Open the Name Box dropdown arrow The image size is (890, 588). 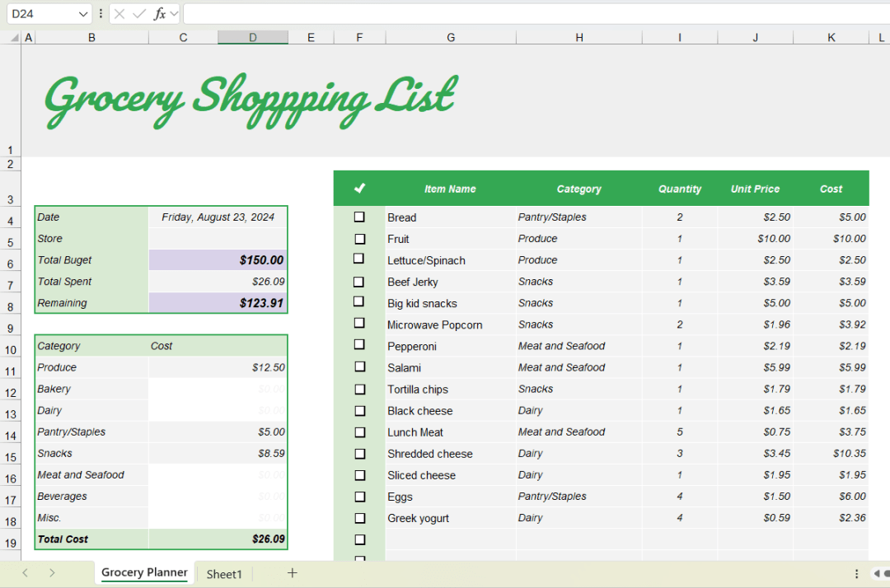point(83,14)
